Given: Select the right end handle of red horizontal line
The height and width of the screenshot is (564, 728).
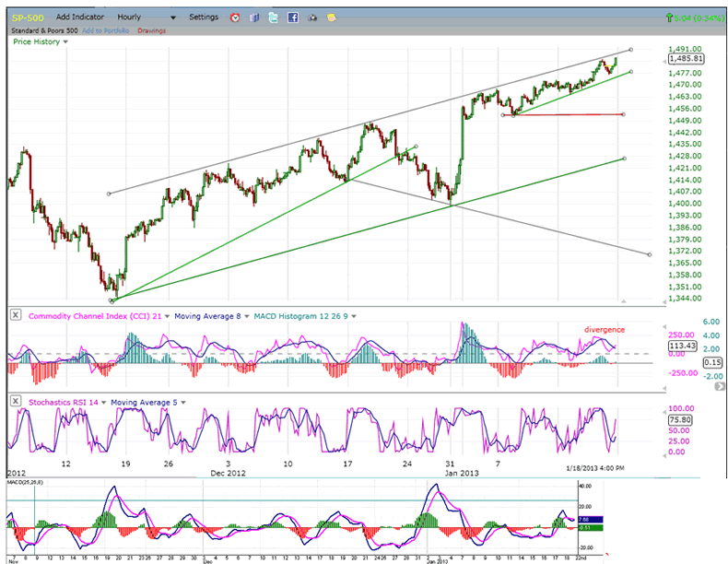Looking at the screenshot, I should coord(623,114).
